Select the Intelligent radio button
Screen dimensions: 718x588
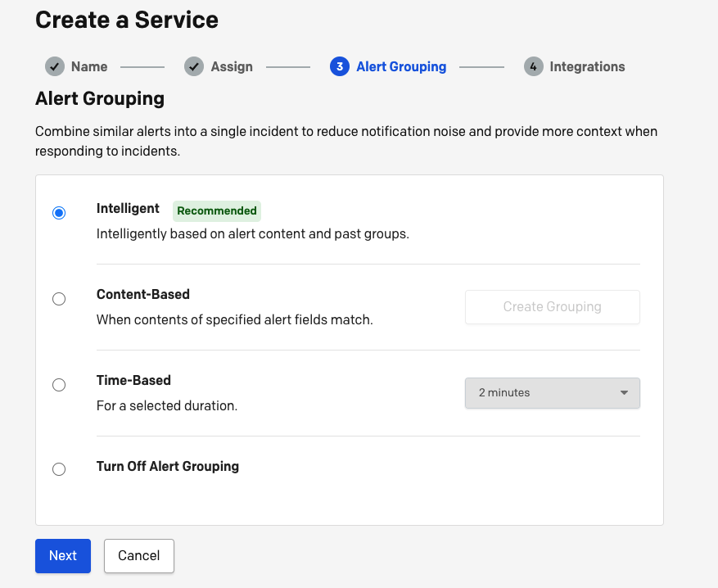click(x=59, y=213)
